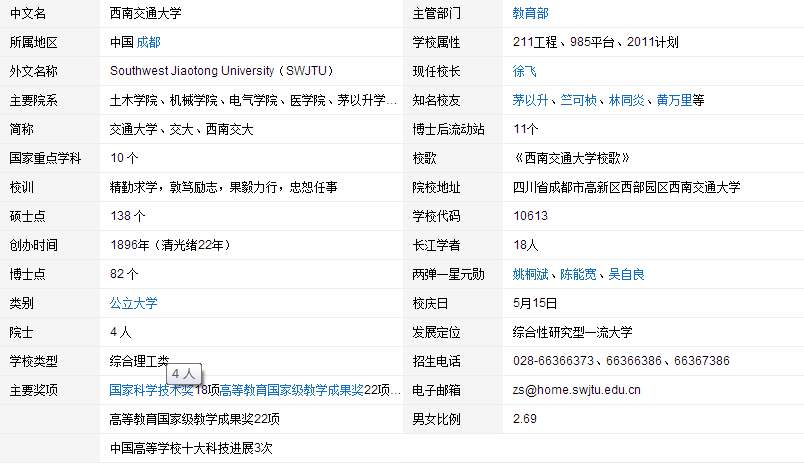This screenshot has width=804, height=464.
Task: Click the 4 人 academician value in 院士 row
Action: pos(120,332)
